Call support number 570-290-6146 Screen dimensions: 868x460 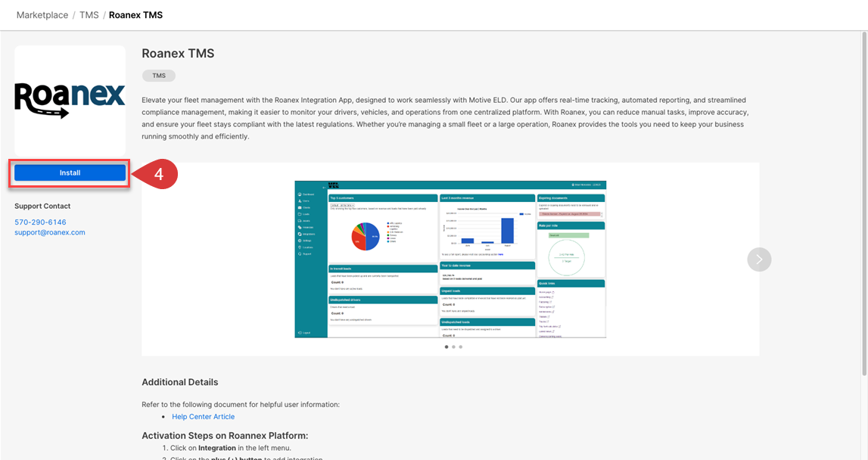[x=40, y=222]
